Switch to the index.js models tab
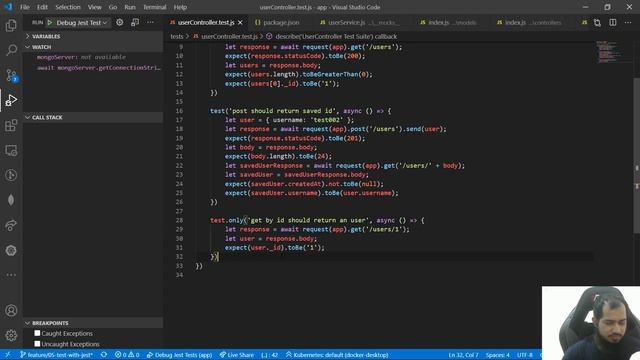 click(448, 22)
